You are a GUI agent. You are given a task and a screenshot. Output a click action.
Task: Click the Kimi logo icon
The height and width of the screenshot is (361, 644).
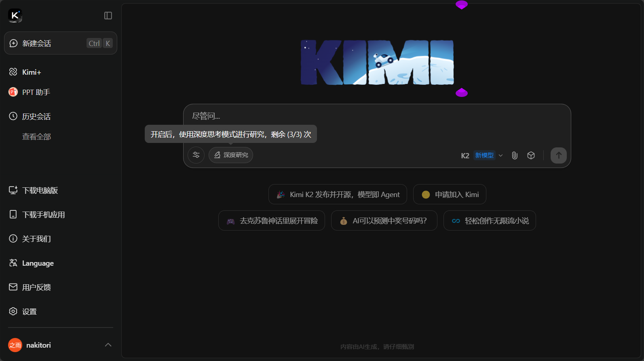tap(15, 16)
